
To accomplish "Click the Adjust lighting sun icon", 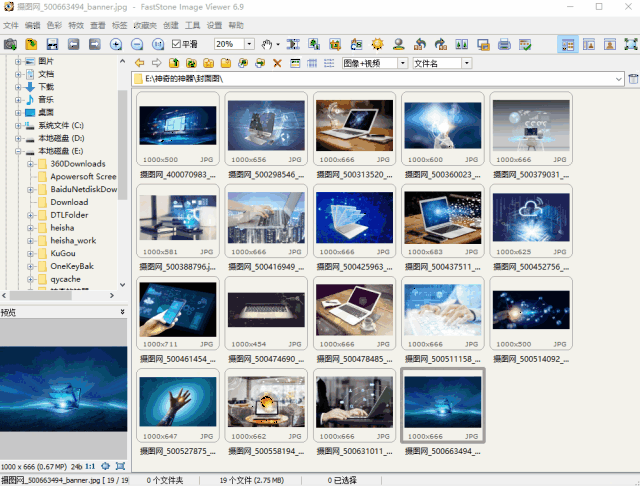I will tap(378, 44).
